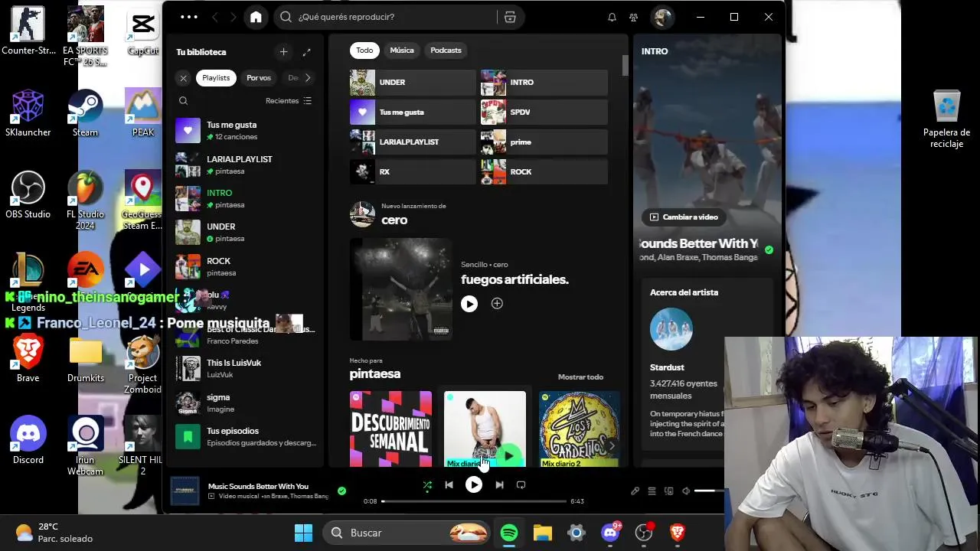Expand Tu biblioteca with the arrows icon

306,52
